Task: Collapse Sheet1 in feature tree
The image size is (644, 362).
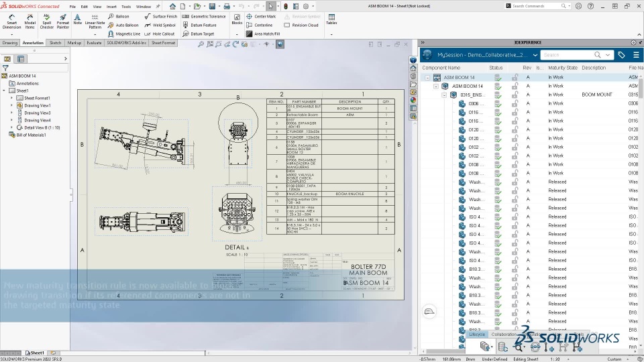Action: (4, 90)
